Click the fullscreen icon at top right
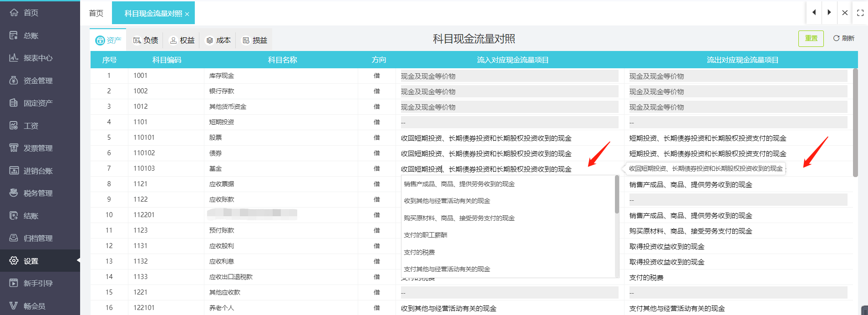The height and width of the screenshot is (315, 868). pos(860,13)
